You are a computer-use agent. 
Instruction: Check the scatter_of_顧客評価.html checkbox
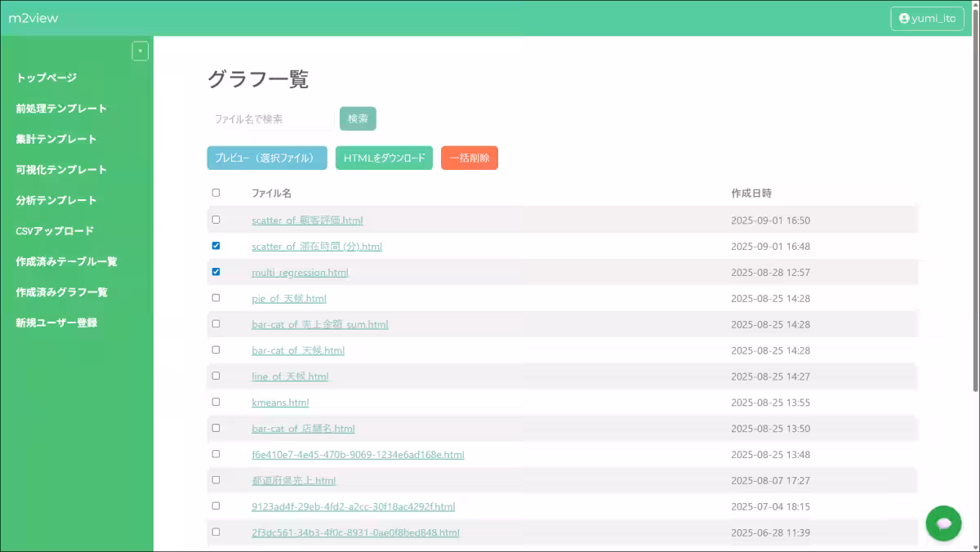coord(216,220)
